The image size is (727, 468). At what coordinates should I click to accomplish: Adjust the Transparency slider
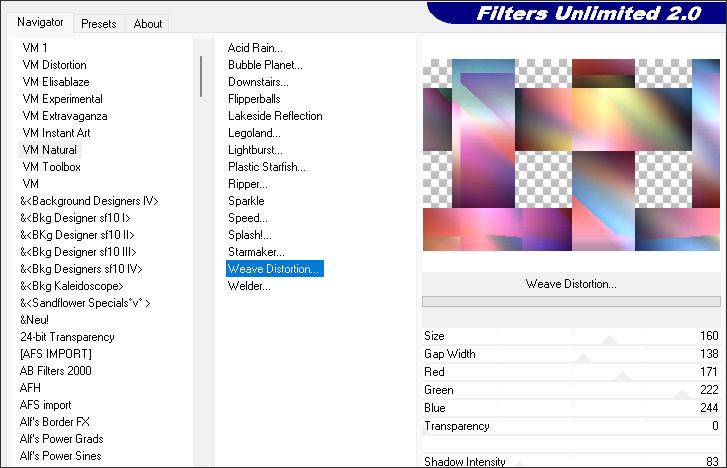point(610,427)
